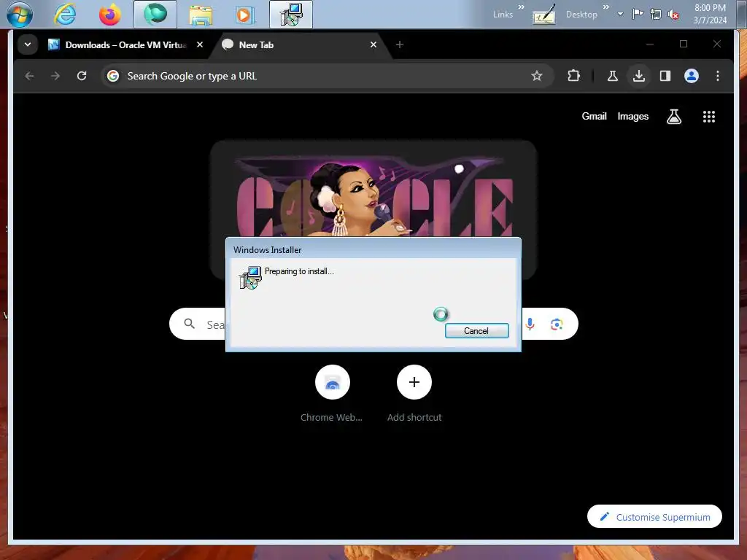Select the New Tab tab

click(300, 44)
